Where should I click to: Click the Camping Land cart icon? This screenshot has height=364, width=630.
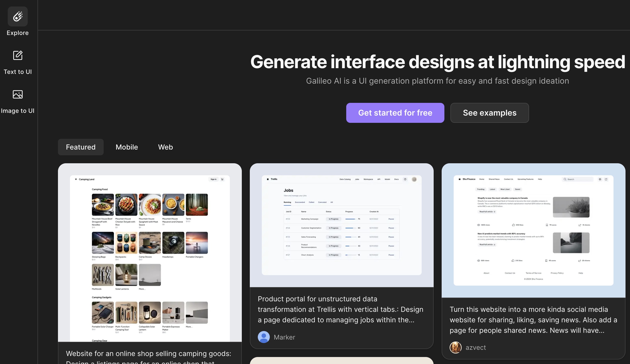coord(222,179)
